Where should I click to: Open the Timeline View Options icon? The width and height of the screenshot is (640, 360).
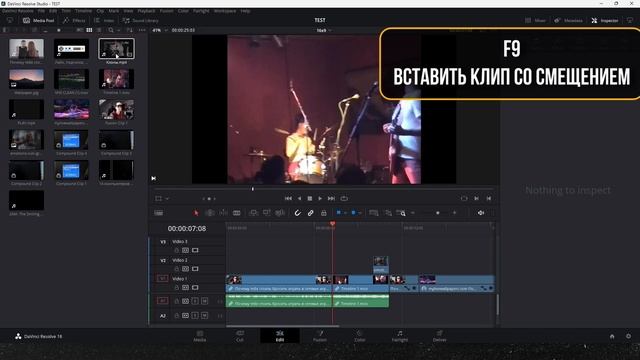pos(159,213)
